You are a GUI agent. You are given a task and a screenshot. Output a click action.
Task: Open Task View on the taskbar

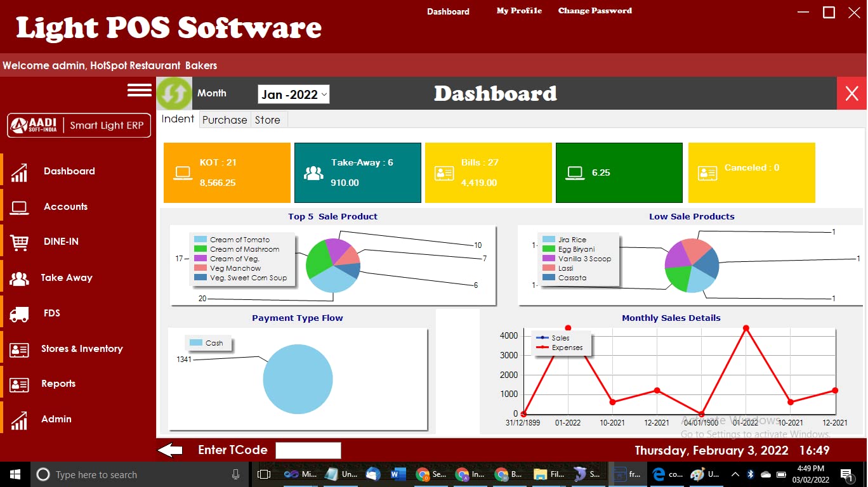264,474
